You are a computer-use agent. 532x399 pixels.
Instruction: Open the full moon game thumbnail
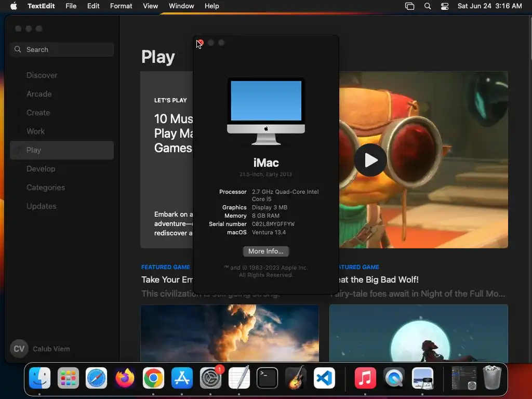[x=418, y=333]
